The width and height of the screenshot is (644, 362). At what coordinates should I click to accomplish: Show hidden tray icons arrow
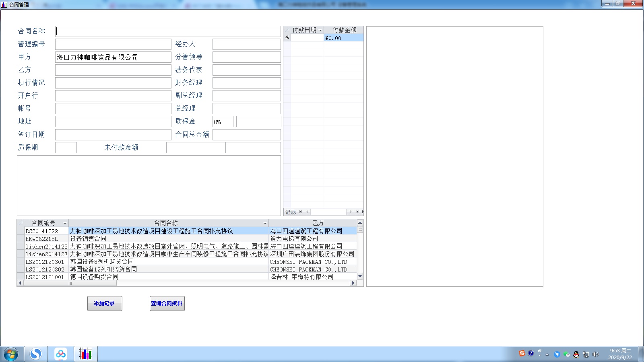point(547,354)
